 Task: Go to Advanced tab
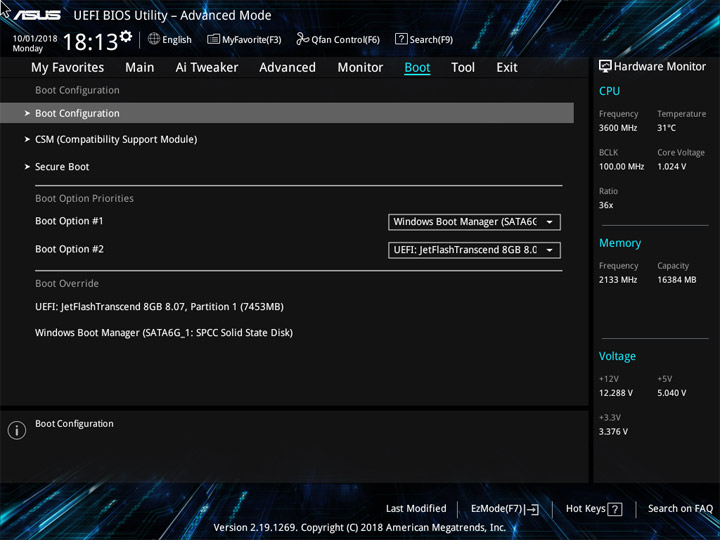click(287, 68)
